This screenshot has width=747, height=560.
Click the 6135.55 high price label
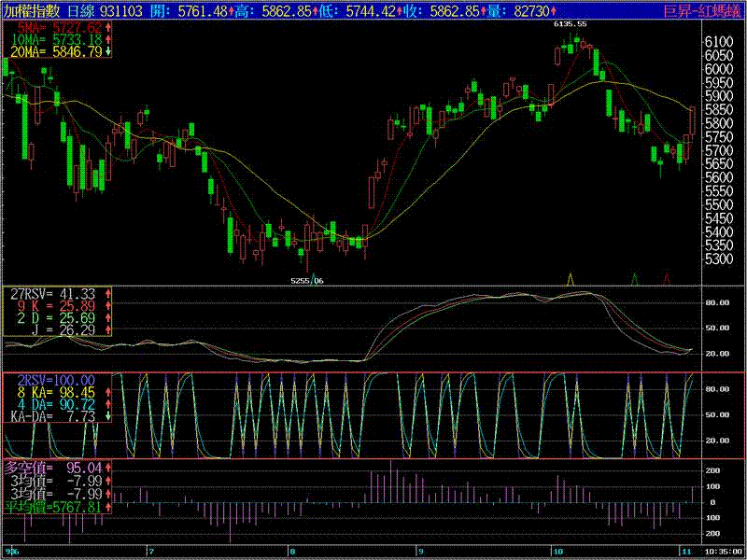coord(571,23)
